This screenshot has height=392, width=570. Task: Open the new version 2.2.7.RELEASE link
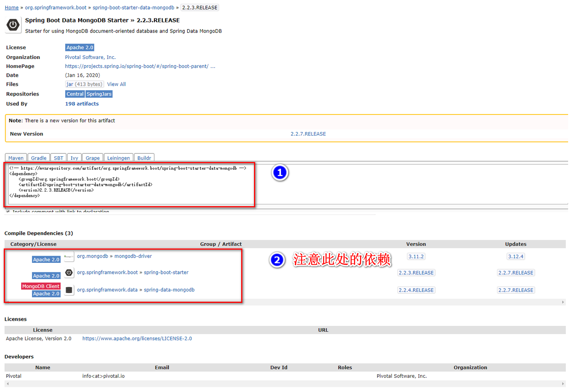pos(308,133)
